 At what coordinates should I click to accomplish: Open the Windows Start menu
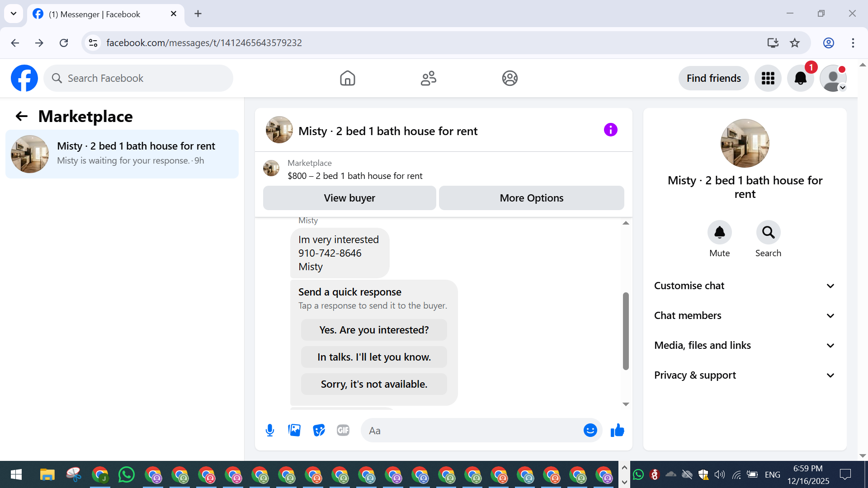click(x=16, y=475)
